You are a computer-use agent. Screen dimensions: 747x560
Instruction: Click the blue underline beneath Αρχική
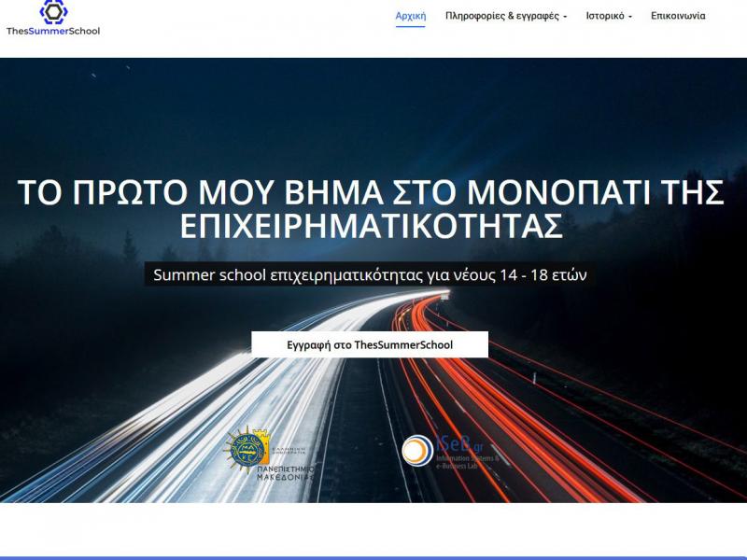[410, 27]
